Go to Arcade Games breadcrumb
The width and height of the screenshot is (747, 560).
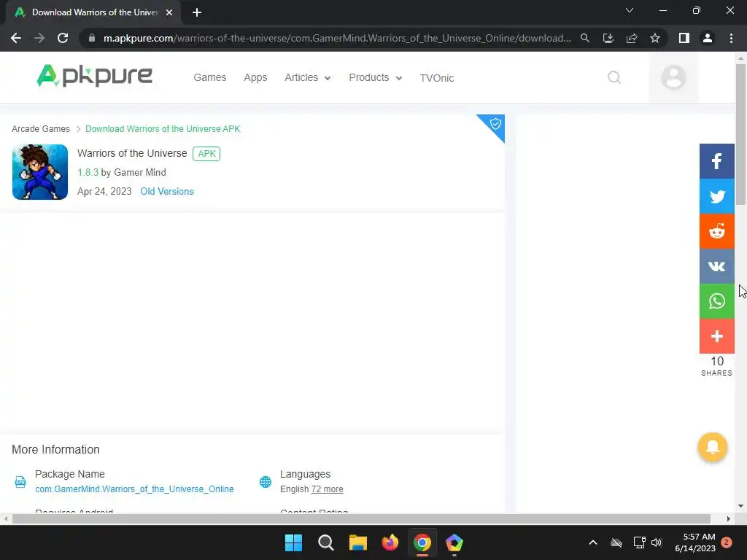[41, 129]
